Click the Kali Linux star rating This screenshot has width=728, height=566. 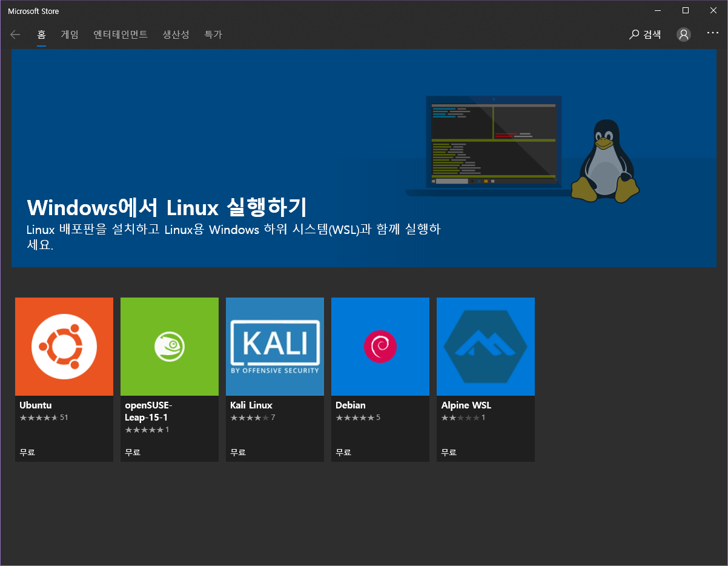coord(253,418)
